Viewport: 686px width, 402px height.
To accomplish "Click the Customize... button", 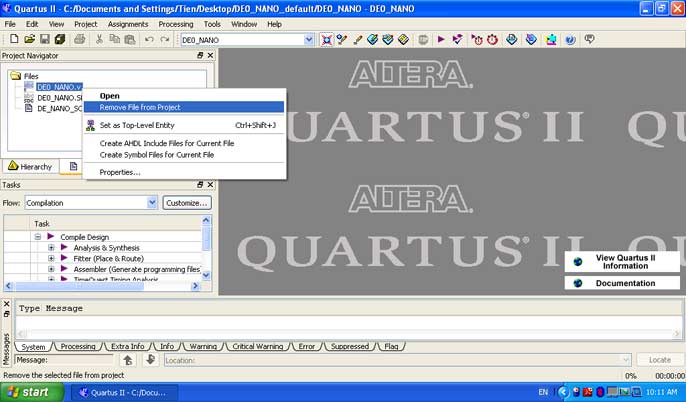I will 187,203.
